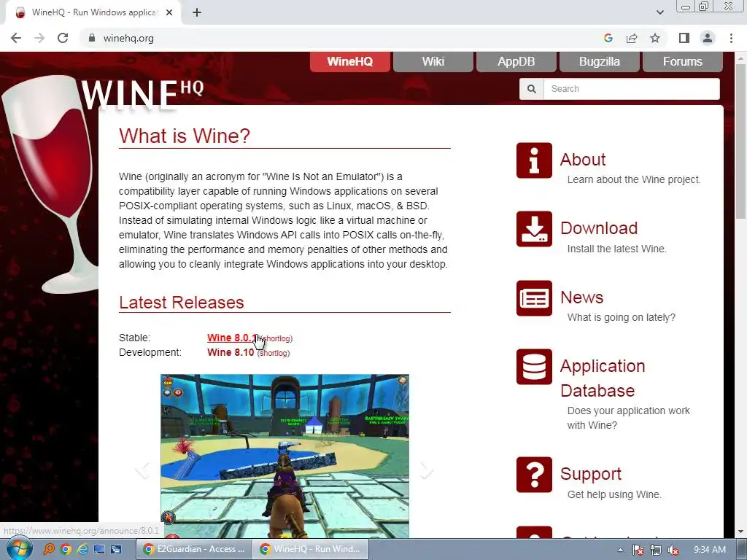Open the AppDB navigation tab
The image size is (747, 560).
coord(516,62)
